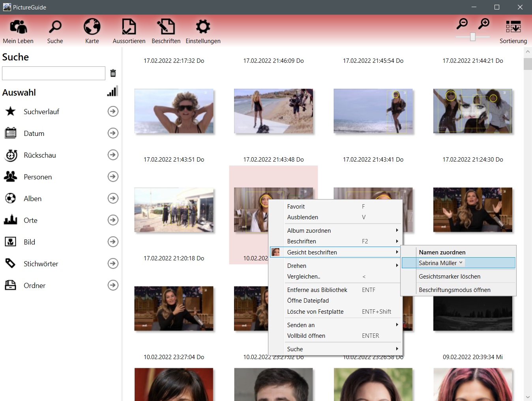Open the Senden an submenu

point(335,325)
